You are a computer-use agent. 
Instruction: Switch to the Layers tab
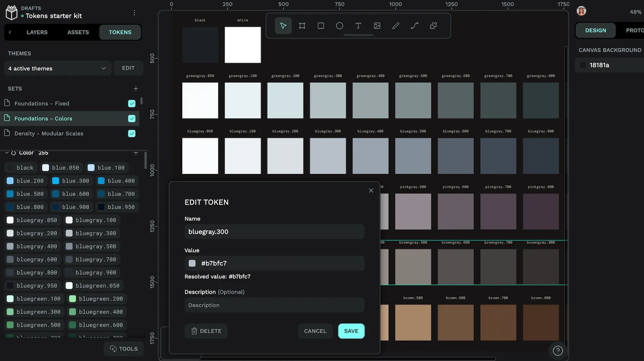[x=37, y=32]
